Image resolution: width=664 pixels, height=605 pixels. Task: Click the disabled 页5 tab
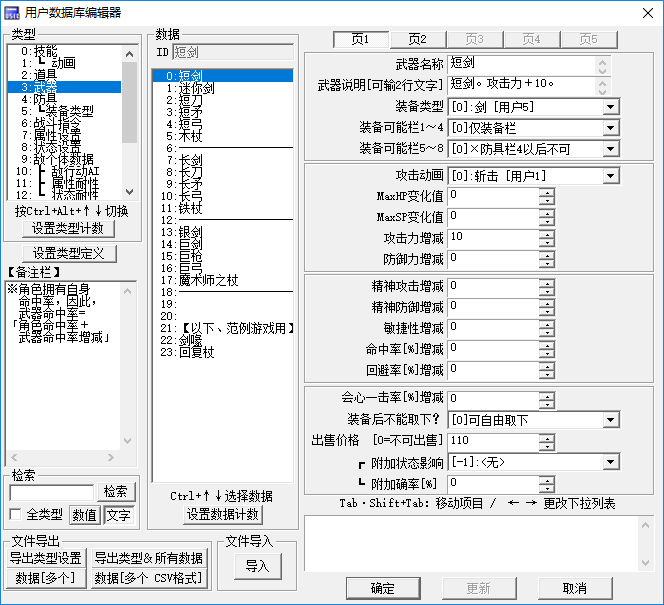coord(589,39)
